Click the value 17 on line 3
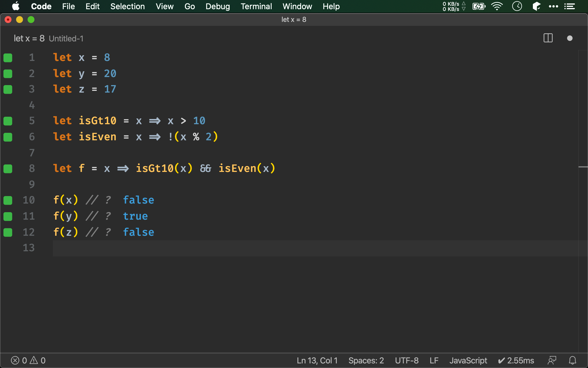The image size is (588, 368). tap(110, 89)
